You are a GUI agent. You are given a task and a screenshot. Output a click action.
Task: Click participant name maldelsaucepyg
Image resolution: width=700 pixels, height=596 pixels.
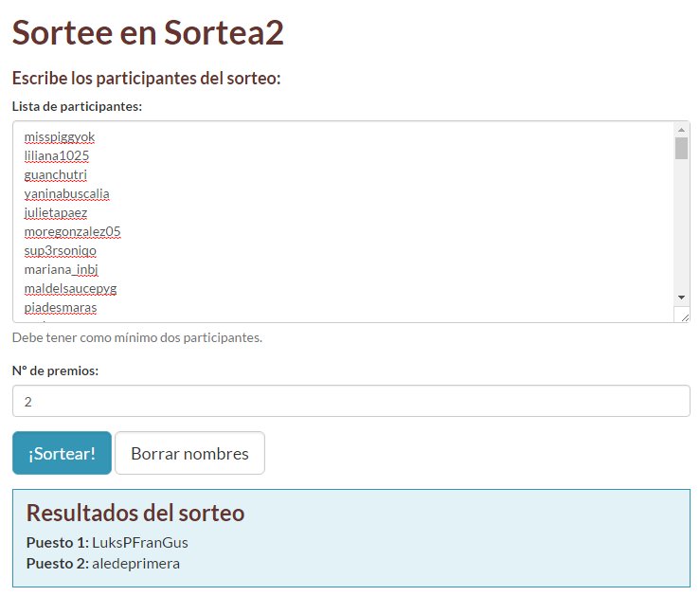tap(70, 289)
